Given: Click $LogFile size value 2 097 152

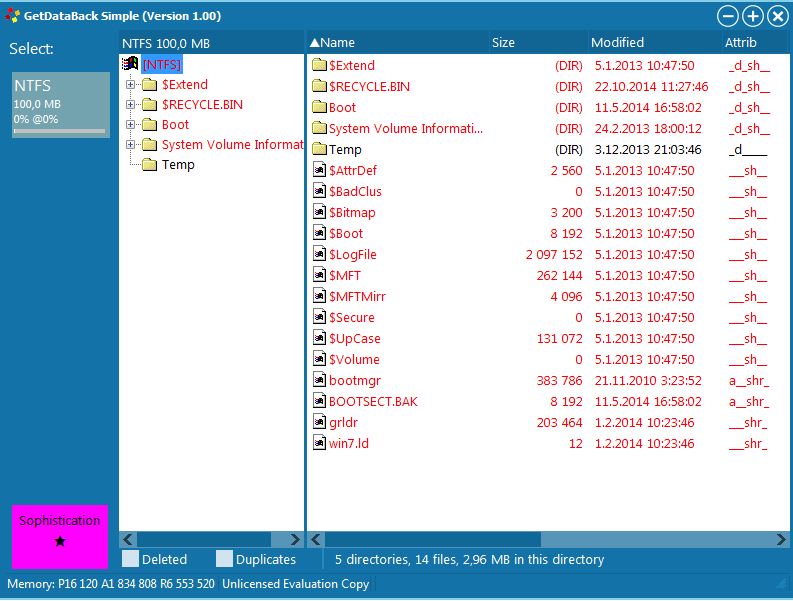Looking at the screenshot, I should pos(554,254).
